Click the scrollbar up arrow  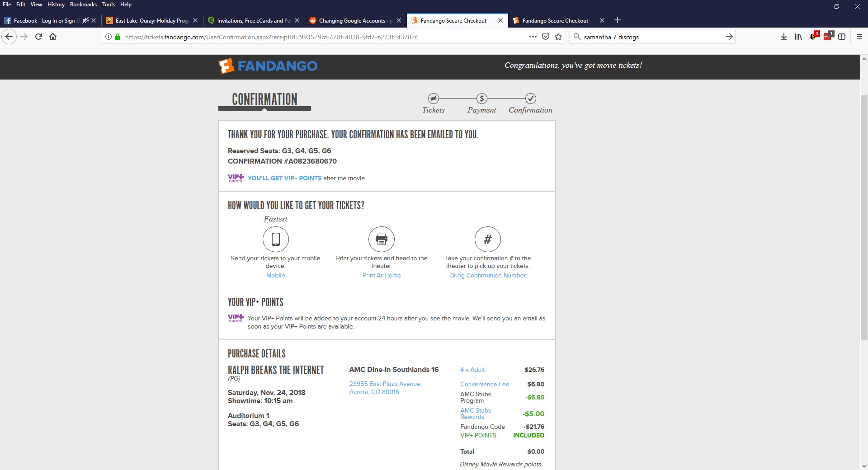[x=864, y=59]
